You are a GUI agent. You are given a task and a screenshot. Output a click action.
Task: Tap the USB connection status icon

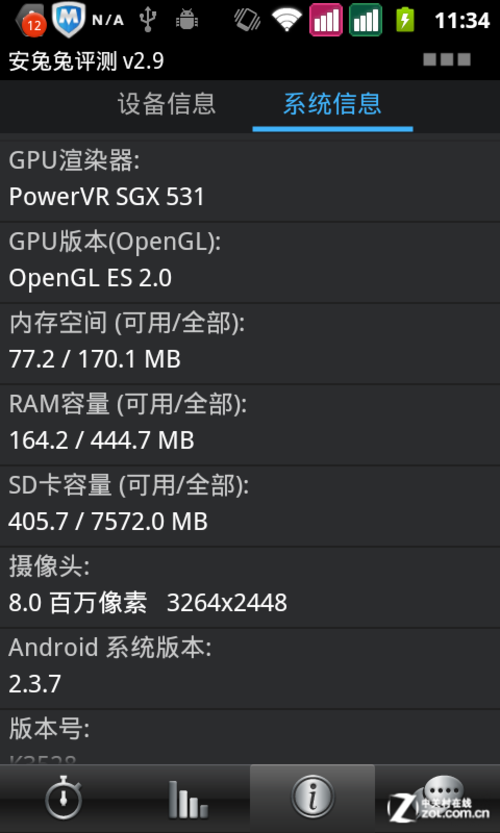coord(147,20)
